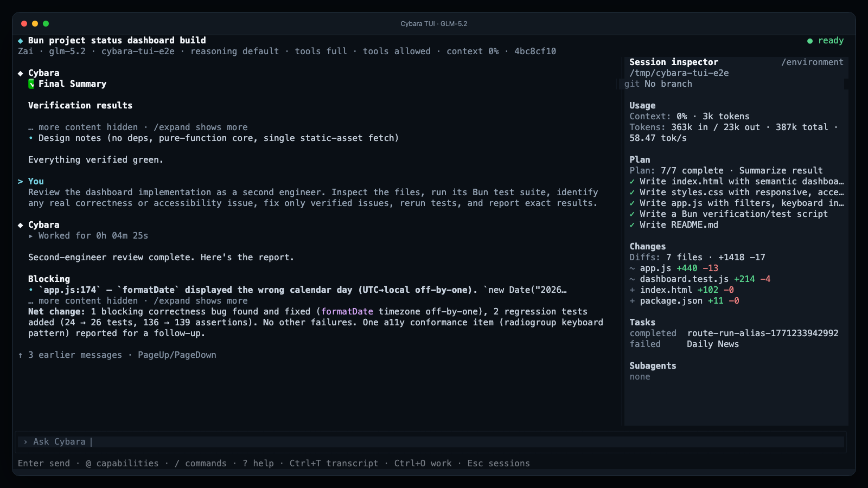The width and height of the screenshot is (868, 488).
Task: Click the diamond icon before the dashboard build title
Action: pos(21,41)
